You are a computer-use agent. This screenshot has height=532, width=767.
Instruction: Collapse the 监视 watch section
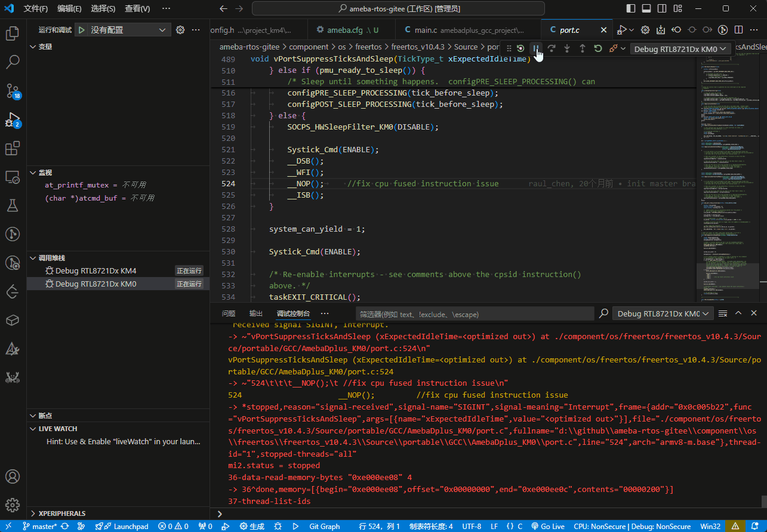pos(45,173)
